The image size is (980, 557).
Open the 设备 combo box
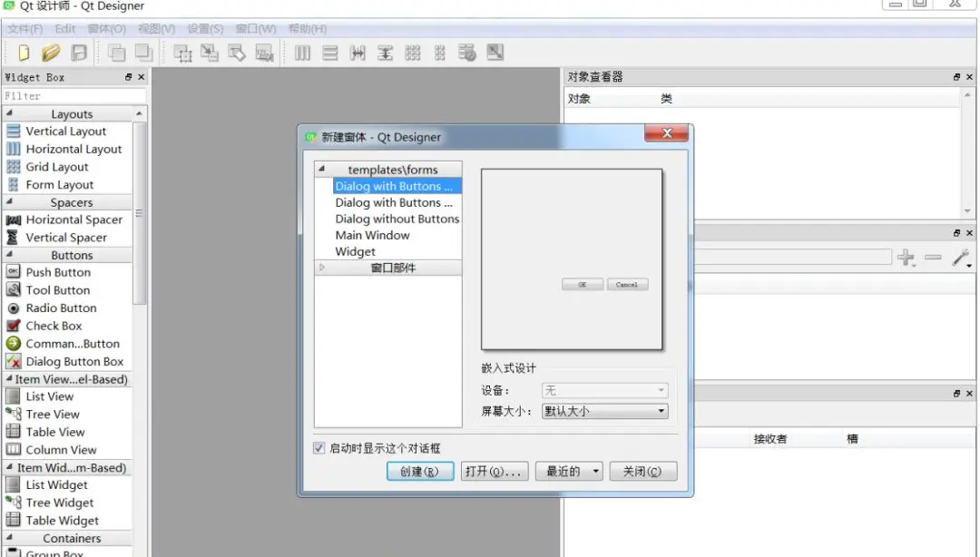coord(605,390)
